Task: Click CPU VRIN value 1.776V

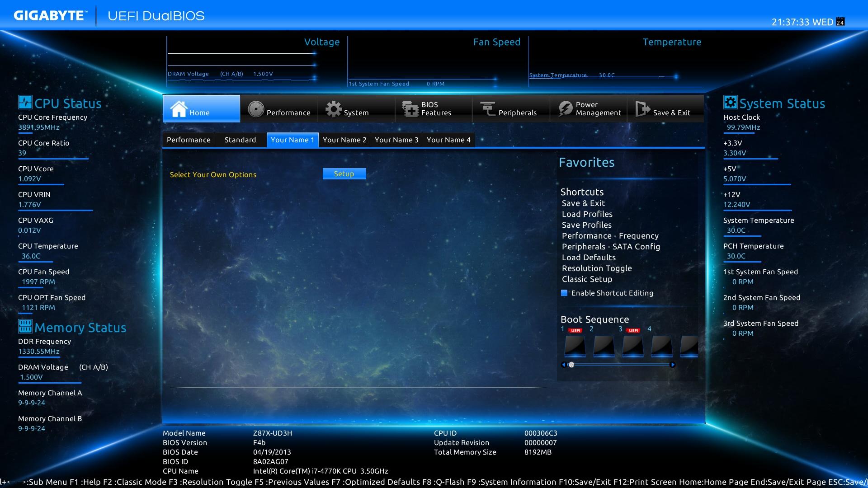Action: pyautogui.click(x=29, y=205)
